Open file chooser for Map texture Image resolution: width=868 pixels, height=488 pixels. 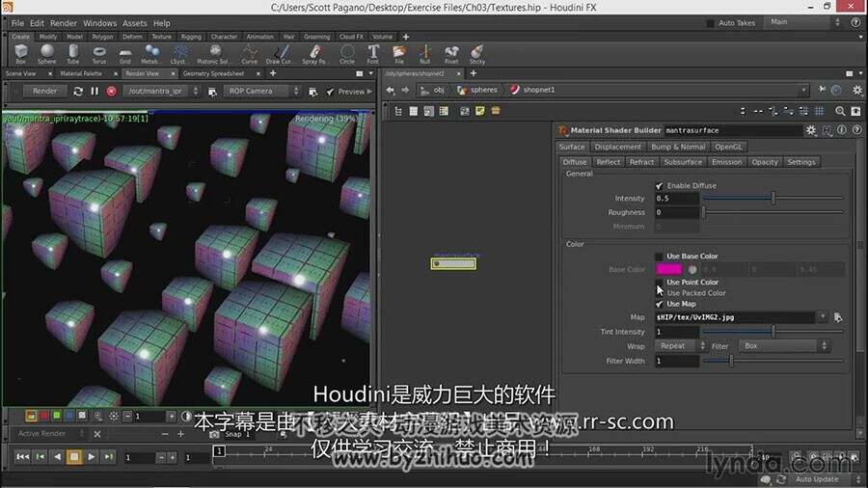(838, 317)
